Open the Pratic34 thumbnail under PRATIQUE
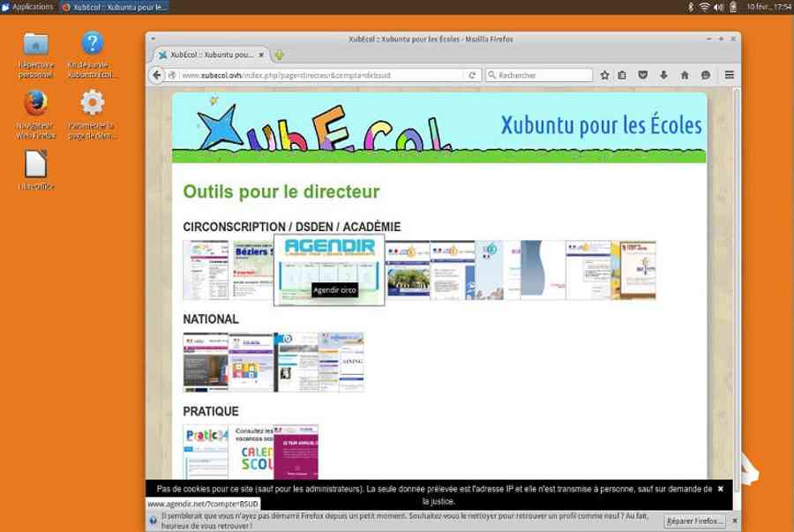This screenshot has width=794, height=532. coord(205,451)
